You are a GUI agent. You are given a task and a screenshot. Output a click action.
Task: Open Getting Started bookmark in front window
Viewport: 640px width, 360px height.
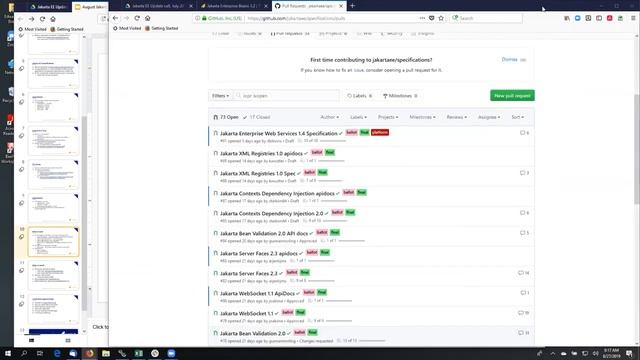click(162, 28)
